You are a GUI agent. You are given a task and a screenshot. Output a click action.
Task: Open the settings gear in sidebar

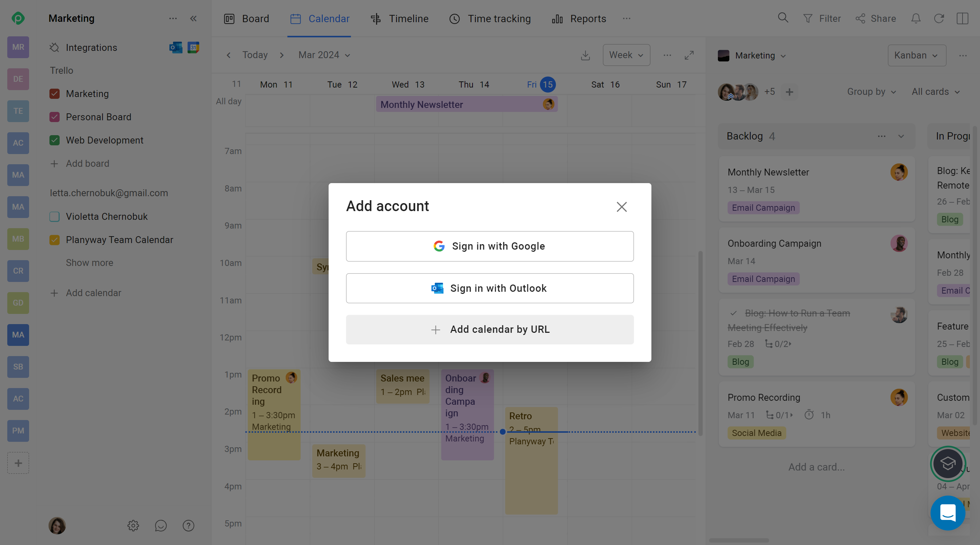(133, 525)
